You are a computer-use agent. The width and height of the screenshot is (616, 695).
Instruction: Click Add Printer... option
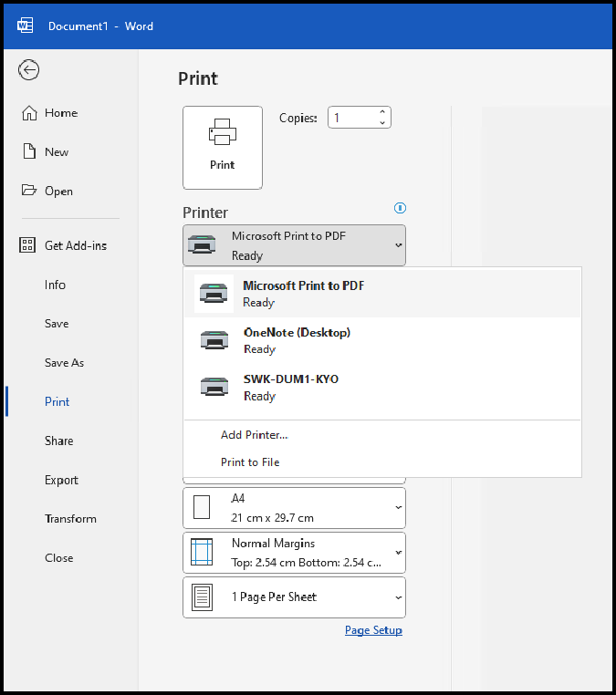coord(255,435)
